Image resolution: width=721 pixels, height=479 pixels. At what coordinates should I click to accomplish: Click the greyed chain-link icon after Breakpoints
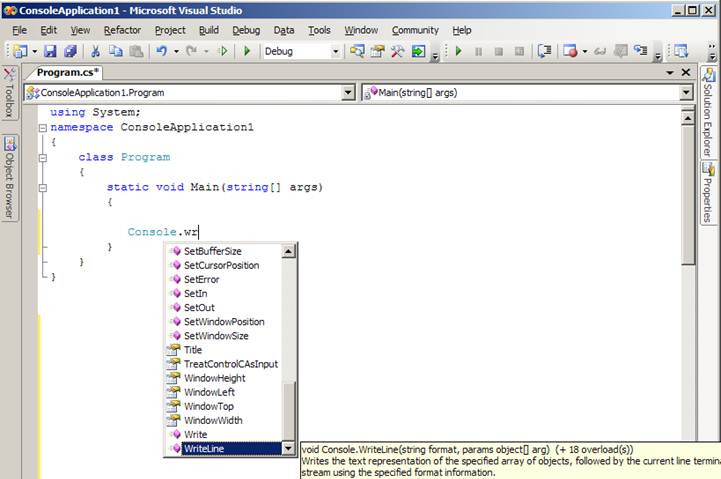point(600,51)
